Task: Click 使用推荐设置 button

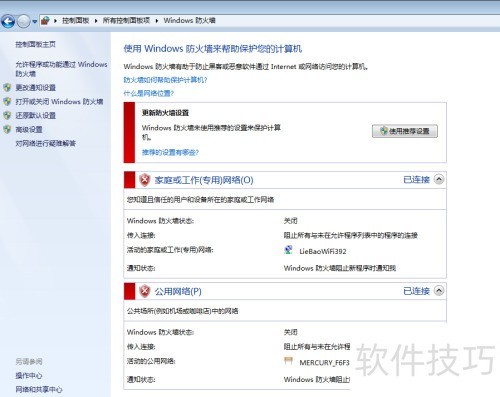Action: (405, 131)
